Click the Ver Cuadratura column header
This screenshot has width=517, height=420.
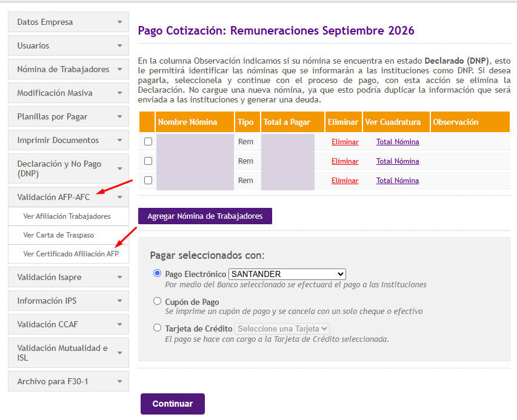click(396, 122)
